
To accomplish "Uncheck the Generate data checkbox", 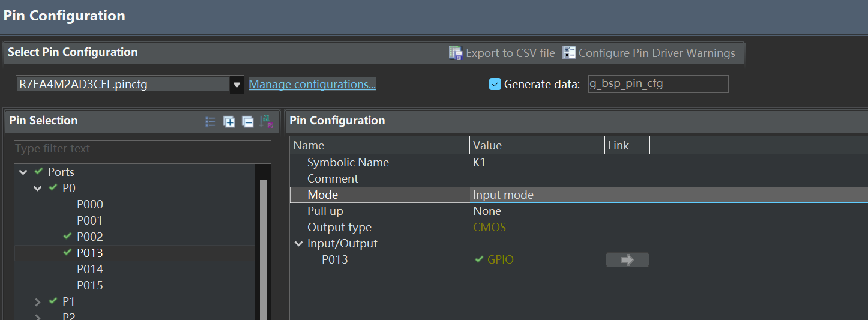I will pos(495,84).
